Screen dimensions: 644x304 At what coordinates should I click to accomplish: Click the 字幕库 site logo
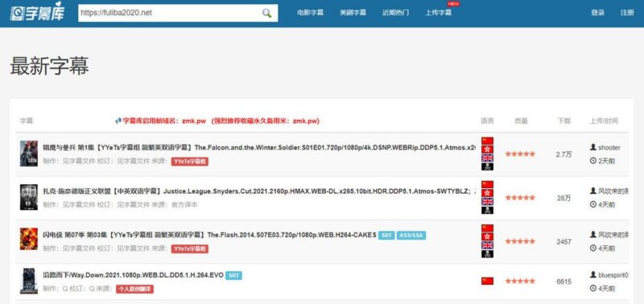[37, 13]
